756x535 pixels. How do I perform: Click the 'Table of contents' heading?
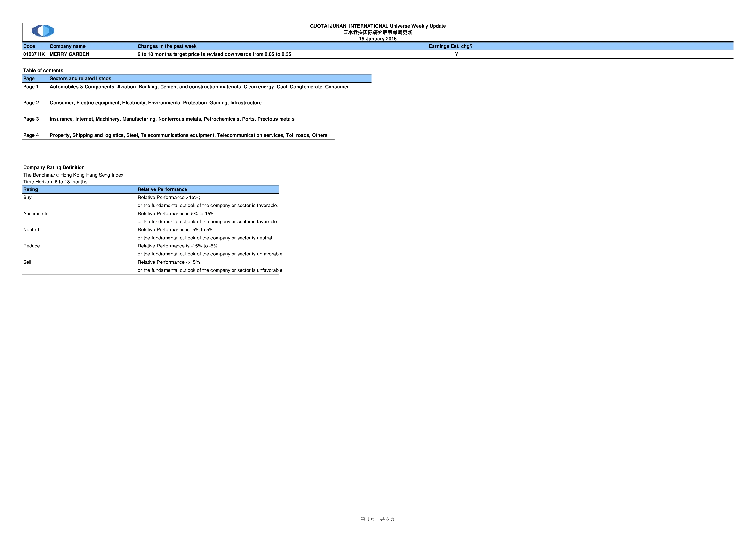pyautogui.click(x=43, y=71)
